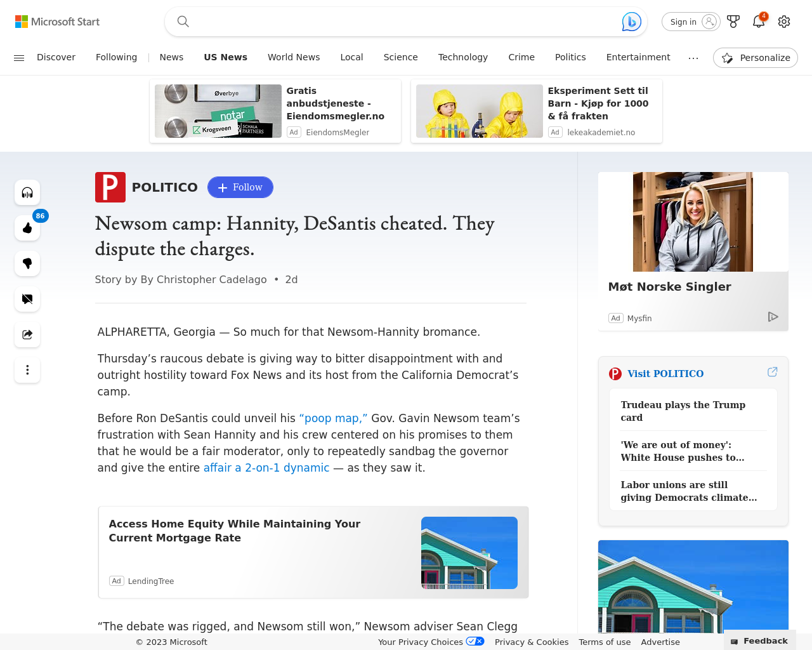Expand the hamburger navigation menu
This screenshot has width=812, height=650.
click(19, 58)
